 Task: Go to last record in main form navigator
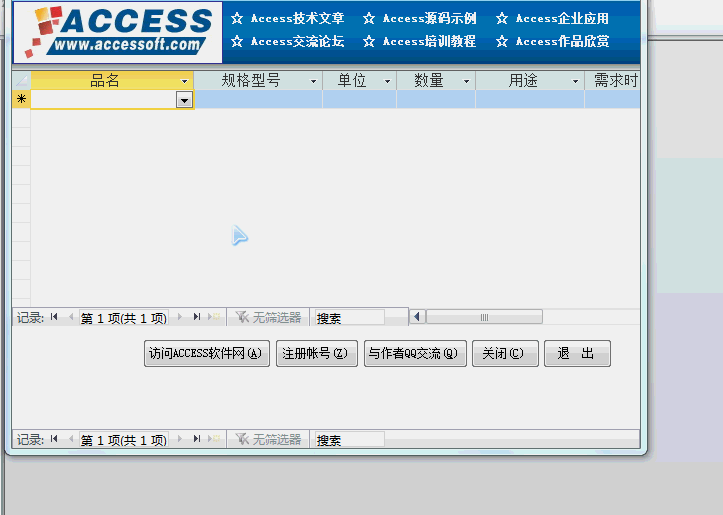[x=197, y=439]
